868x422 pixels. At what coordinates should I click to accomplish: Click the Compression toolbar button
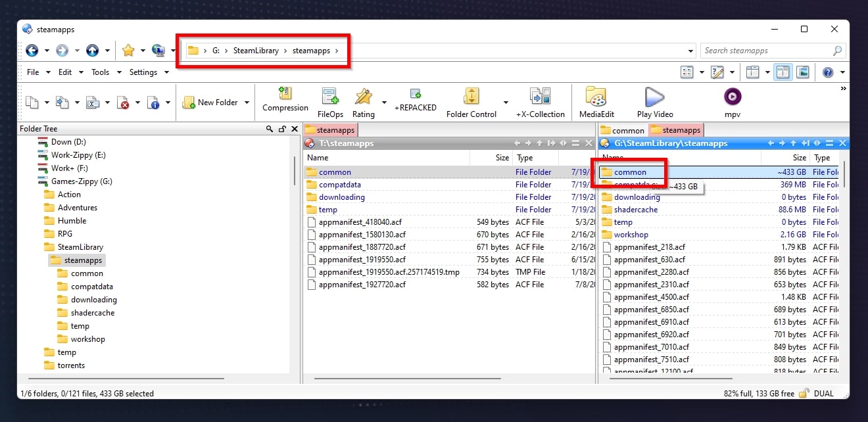(x=285, y=101)
